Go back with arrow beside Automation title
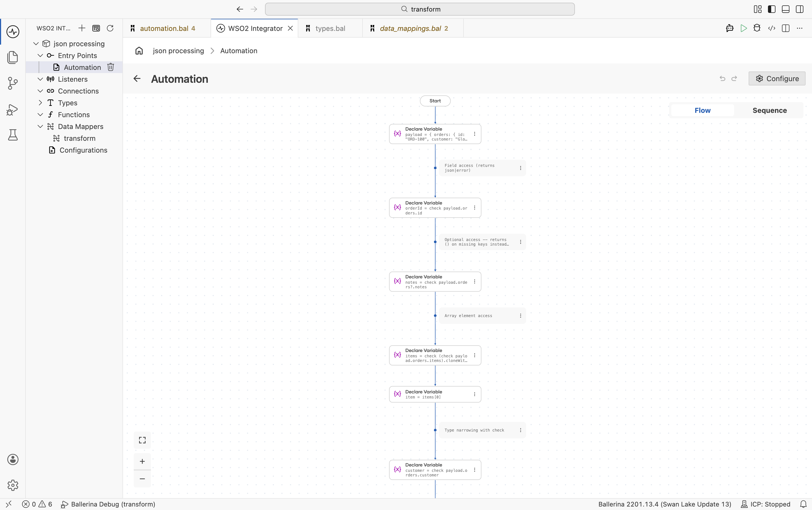Viewport: 812px width, 510px height. point(137,78)
